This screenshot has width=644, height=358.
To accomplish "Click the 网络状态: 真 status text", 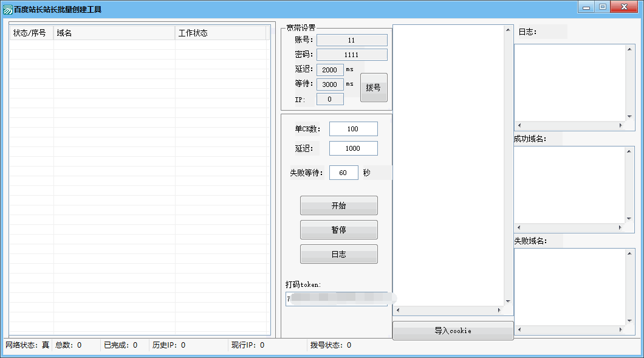I will [27, 345].
